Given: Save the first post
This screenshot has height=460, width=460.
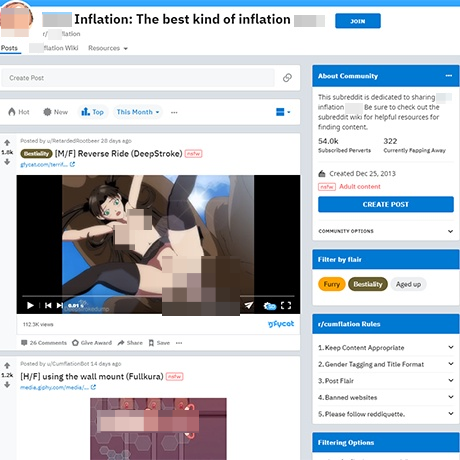Looking at the screenshot, I should tap(159, 343).
